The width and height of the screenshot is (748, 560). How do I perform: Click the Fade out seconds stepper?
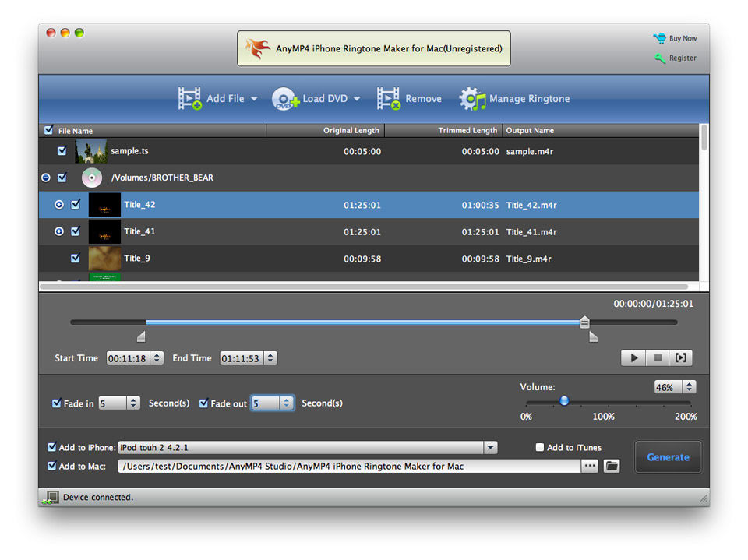(x=286, y=403)
